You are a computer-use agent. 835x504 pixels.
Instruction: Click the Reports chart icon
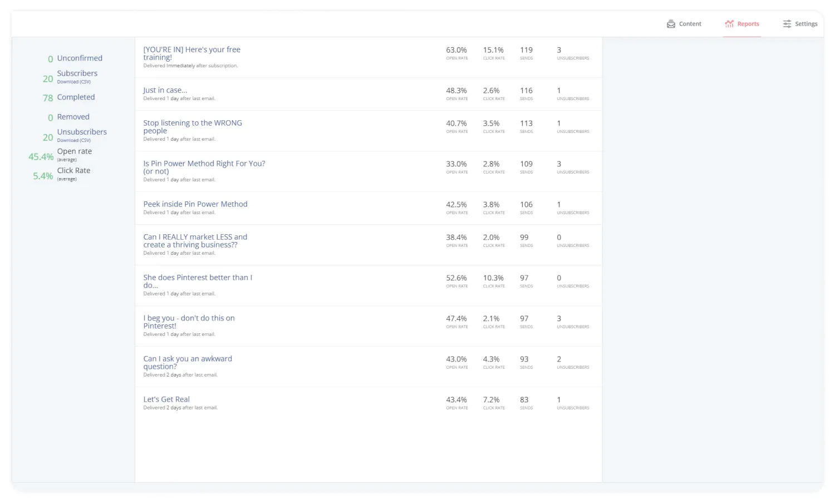tap(729, 24)
